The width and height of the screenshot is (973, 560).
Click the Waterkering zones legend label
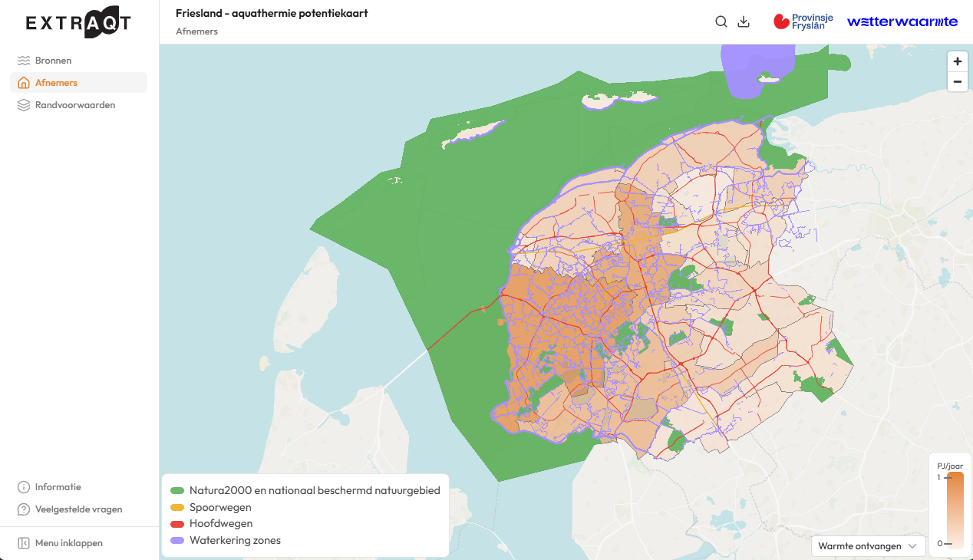click(235, 541)
